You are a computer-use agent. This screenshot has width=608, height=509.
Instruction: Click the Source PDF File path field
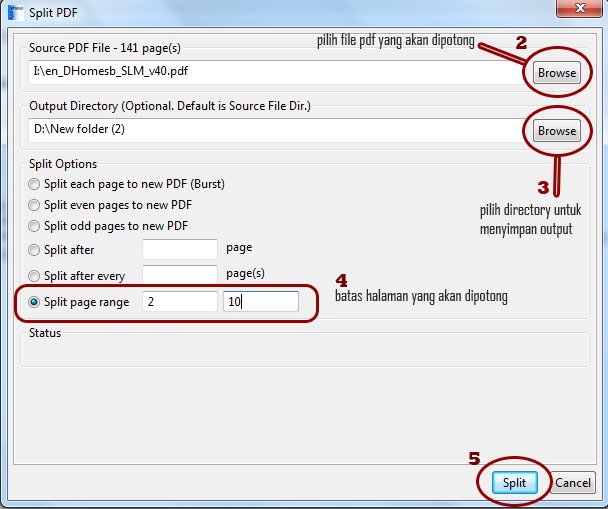click(x=278, y=72)
